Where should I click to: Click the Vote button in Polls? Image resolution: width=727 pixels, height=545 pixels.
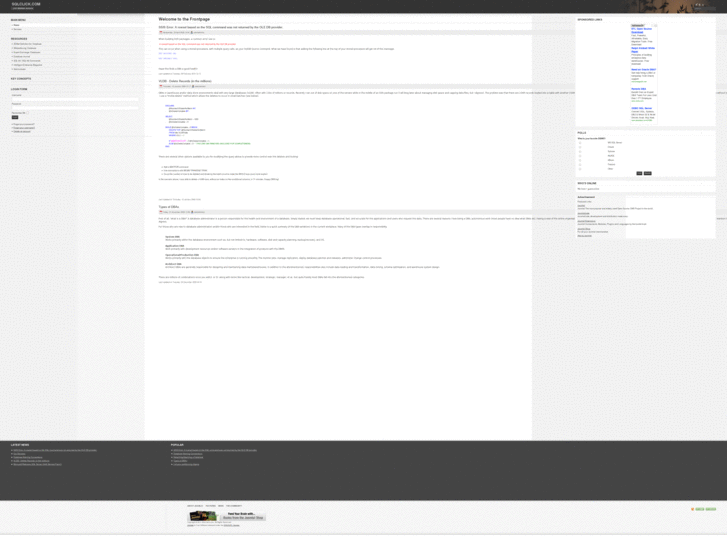coord(639,173)
